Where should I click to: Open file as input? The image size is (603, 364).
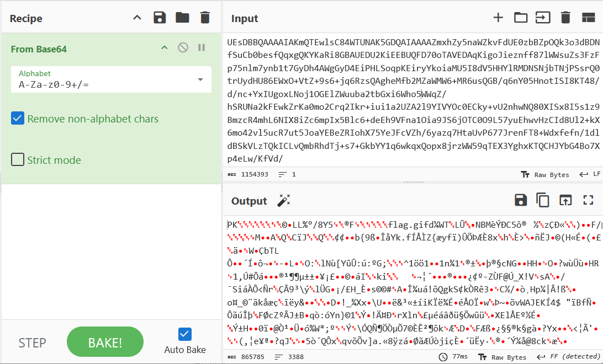(x=543, y=18)
